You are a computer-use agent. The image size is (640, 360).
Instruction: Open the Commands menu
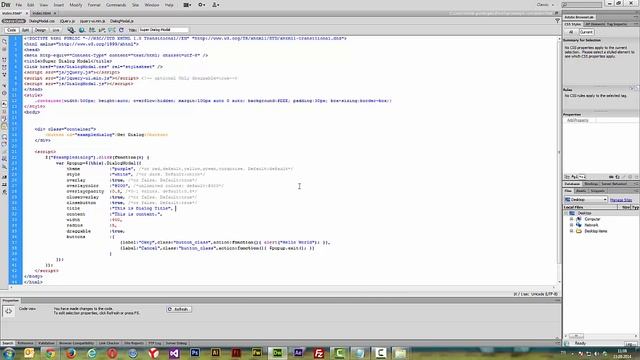click(116, 5)
